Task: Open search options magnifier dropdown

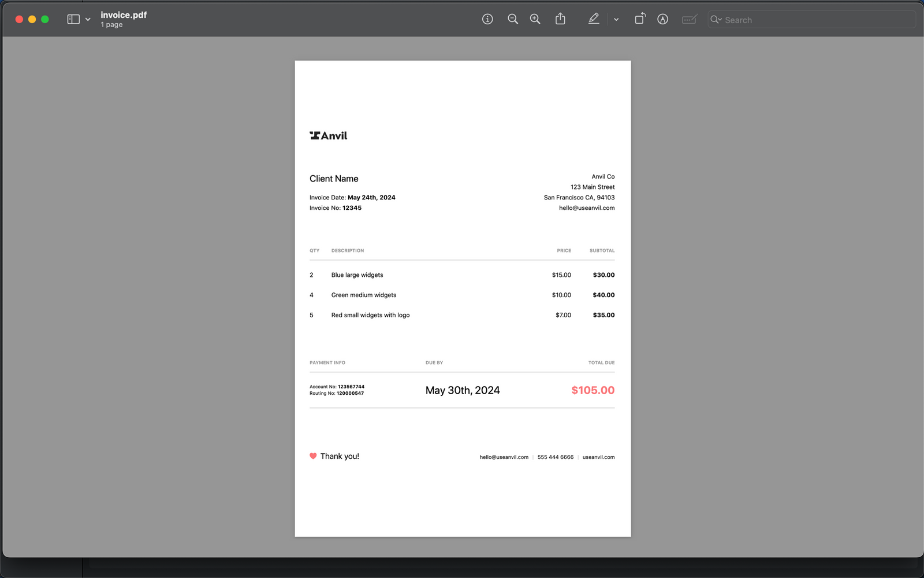Action: pos(716,20)
